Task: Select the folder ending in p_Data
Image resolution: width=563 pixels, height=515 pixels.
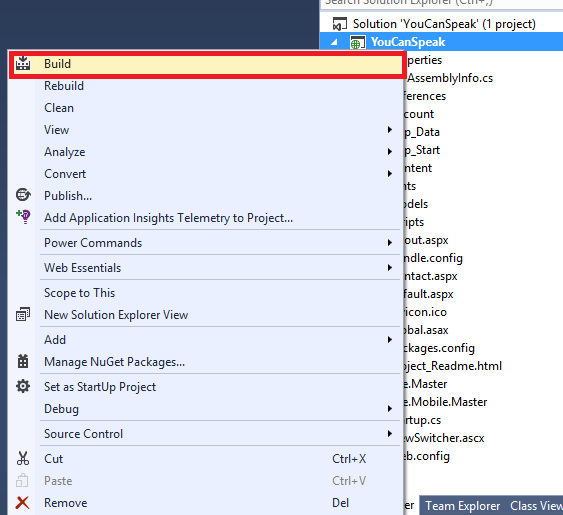Action: (x=422, y=132)
